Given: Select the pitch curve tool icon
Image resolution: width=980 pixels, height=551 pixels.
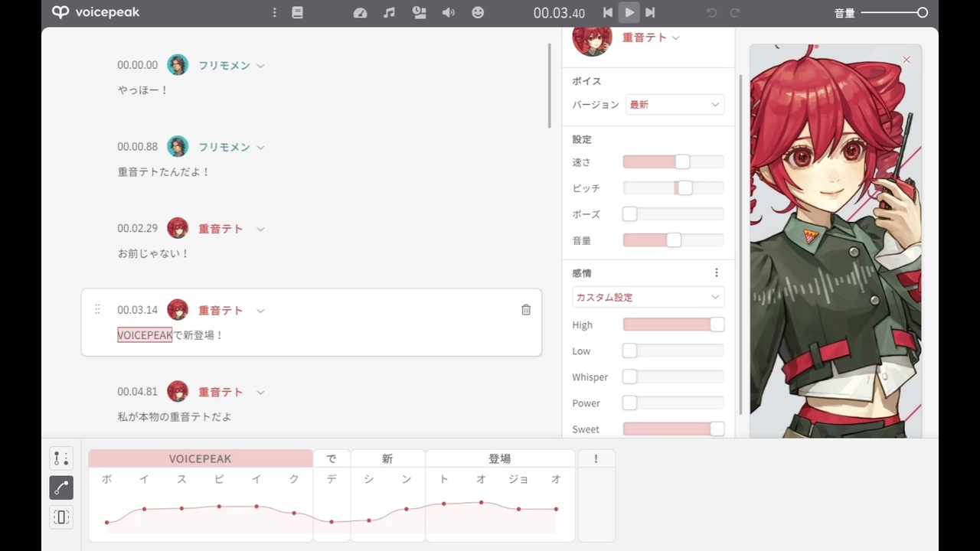Looking at the screenshot, I should [x=61, y=487].
